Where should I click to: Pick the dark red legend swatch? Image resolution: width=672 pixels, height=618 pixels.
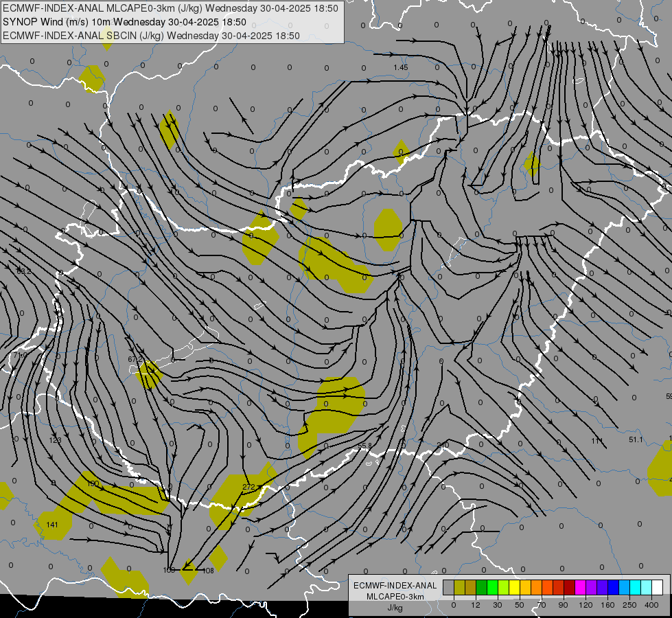pos(570,587)
